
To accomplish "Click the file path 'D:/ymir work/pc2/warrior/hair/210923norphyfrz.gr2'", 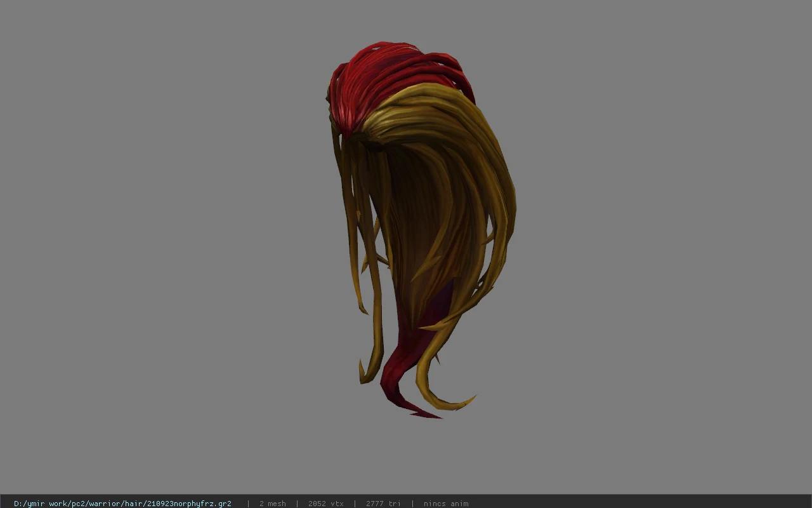I will pyautogui.click(x=122, y=504).
